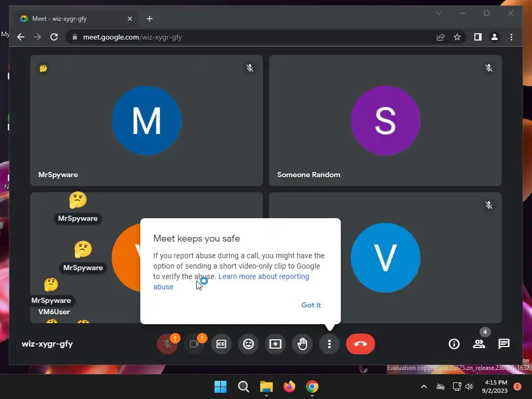This screenshot has width=532, height=399.
Task: Open File Explorer from taskbar
Action: click(x=267, y=387)
